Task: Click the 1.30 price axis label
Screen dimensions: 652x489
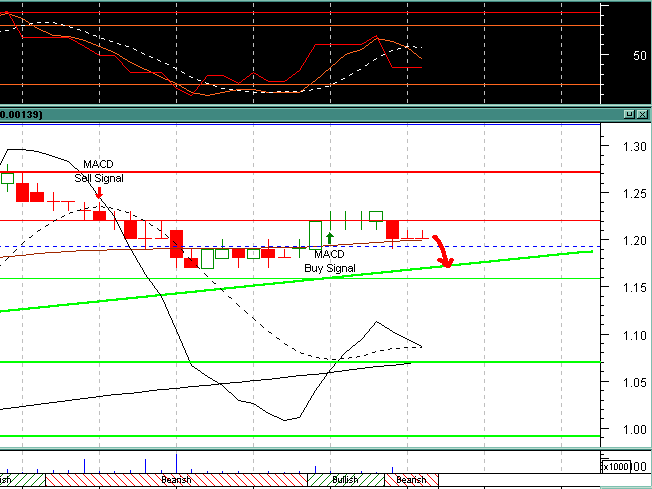Action: click(635, 147)
